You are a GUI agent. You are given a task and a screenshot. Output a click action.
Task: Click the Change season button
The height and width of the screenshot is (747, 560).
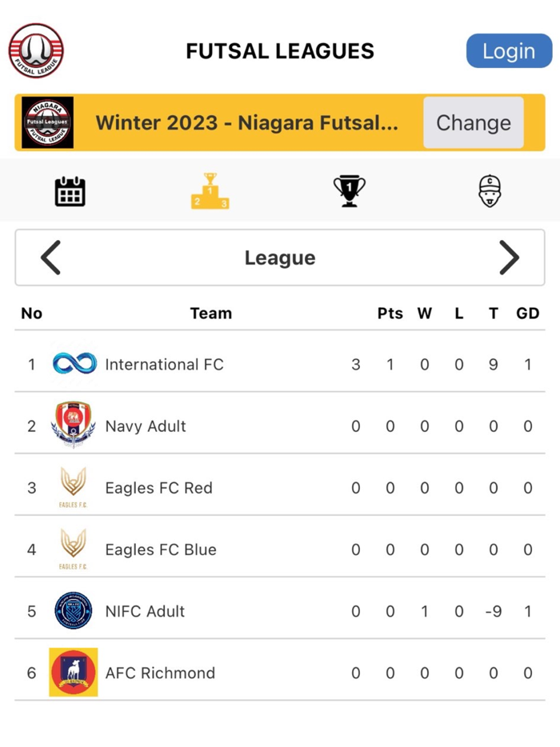click(473, 122)
